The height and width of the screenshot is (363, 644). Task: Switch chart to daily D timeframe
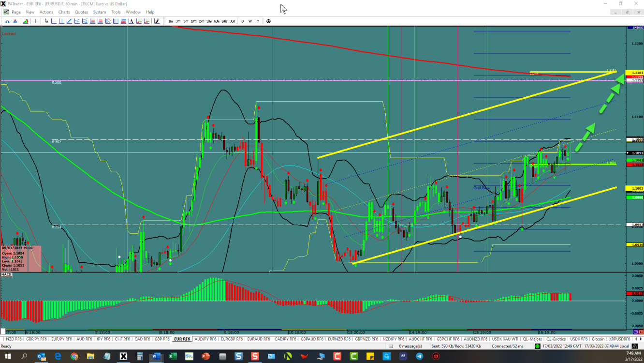click(x=243, y=21)
